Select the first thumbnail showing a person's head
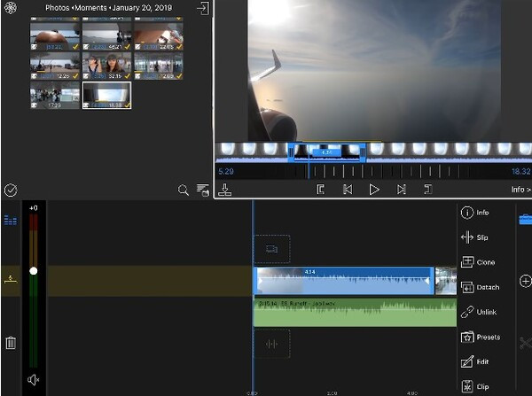This screenshot has height=396, width=532. click(55, 36)
